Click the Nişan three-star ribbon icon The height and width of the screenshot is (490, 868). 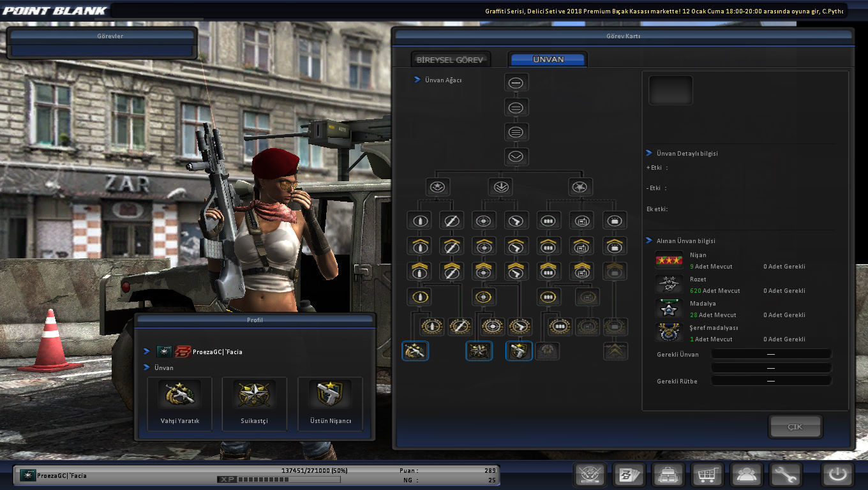click(669, 260)
